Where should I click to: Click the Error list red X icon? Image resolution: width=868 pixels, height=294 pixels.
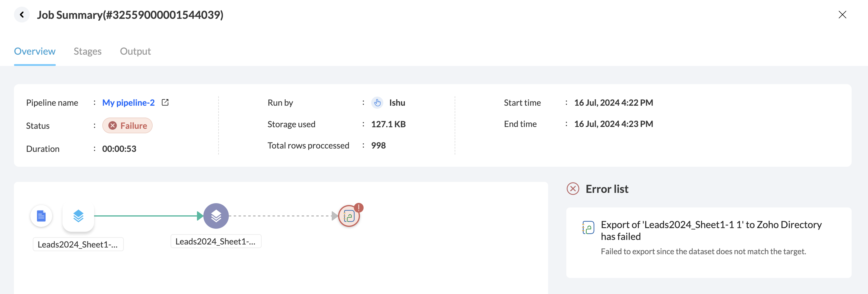(573, 189)
